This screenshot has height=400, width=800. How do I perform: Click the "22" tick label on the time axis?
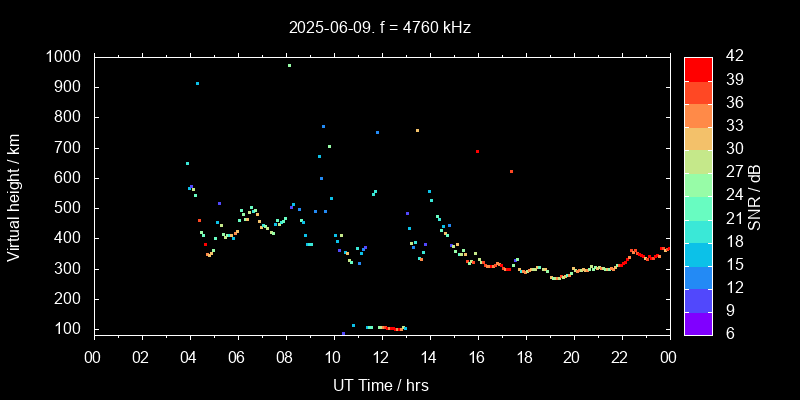[620, 357]
